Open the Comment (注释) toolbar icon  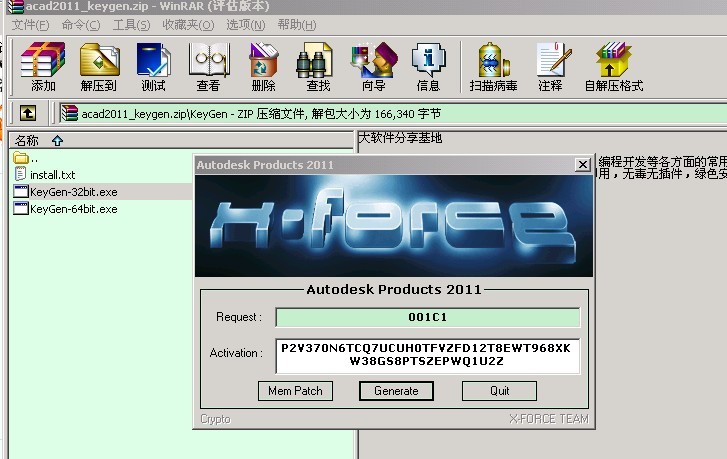coord(550,66)
